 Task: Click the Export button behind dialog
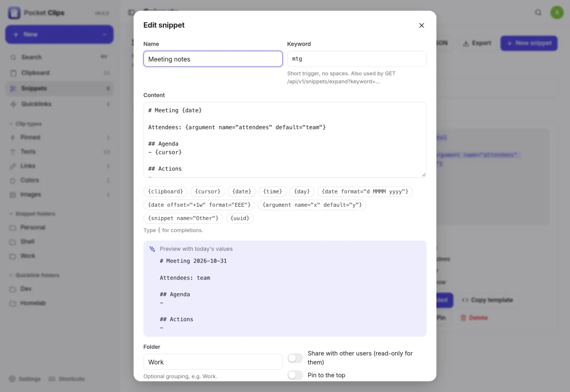(x=477, y=43)
